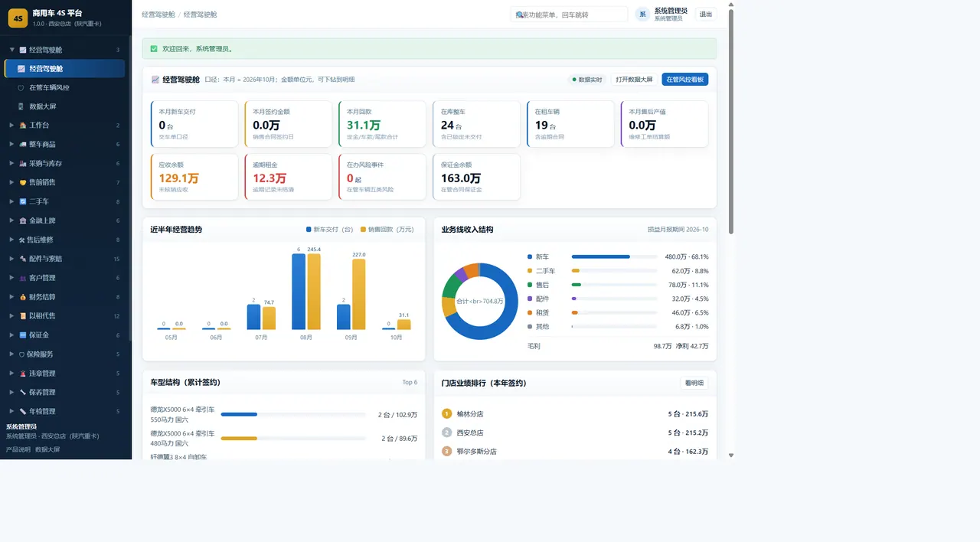Click 产品说明 link in the sidebar footer
980x542 pixels.
point(18,449)
